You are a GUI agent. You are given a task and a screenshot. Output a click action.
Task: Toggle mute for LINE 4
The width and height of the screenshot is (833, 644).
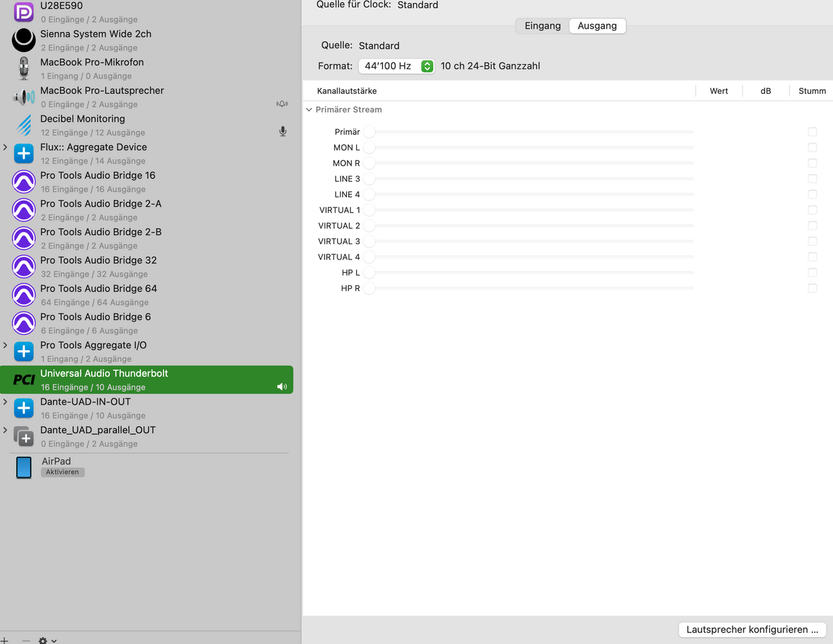812,195
